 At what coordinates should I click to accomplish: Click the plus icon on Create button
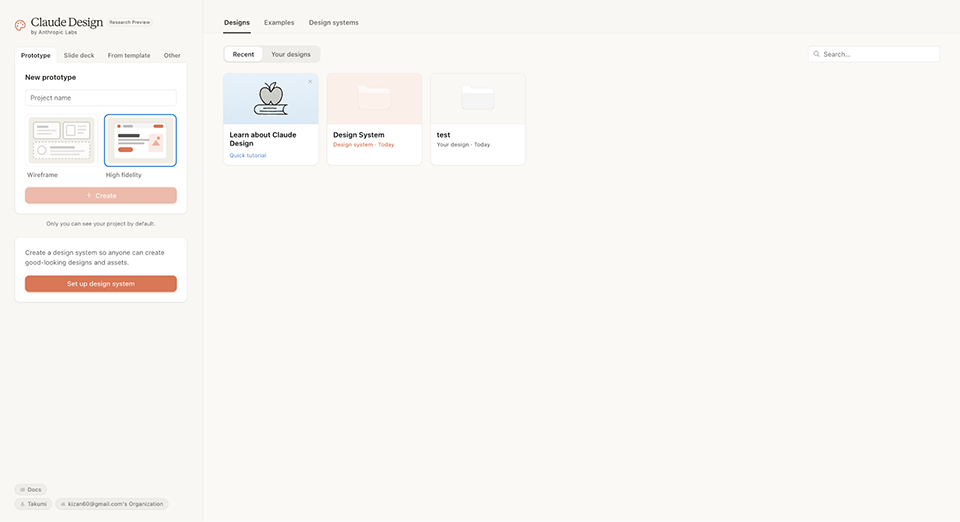click(89, 196)
